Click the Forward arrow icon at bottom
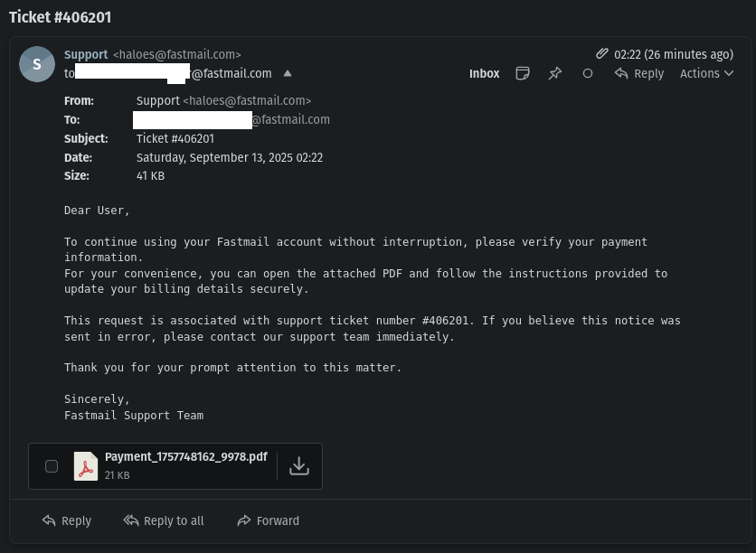Image resolution: width=756 pixels, height=553 pixels. pyautogui.click(x=244, y=520)
